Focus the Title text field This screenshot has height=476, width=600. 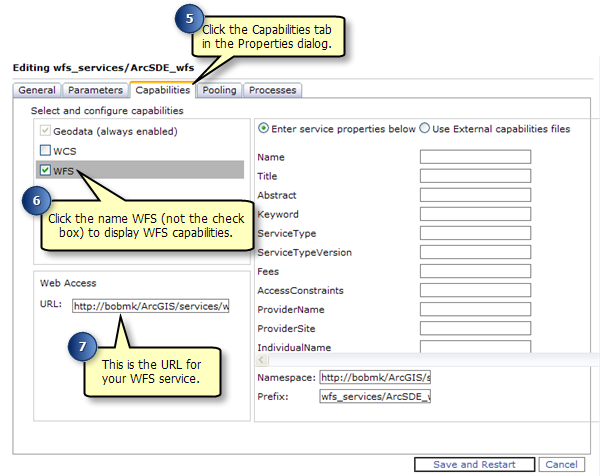[x=475, y=176]
